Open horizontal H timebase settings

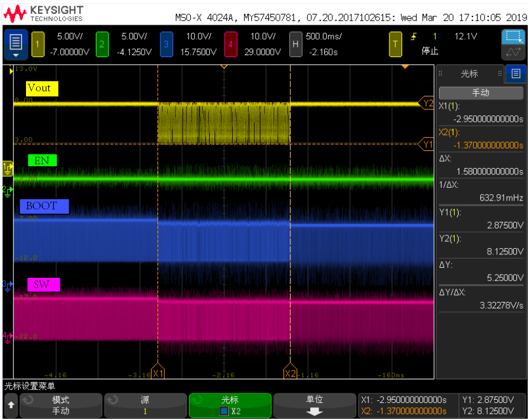[296, 44]
